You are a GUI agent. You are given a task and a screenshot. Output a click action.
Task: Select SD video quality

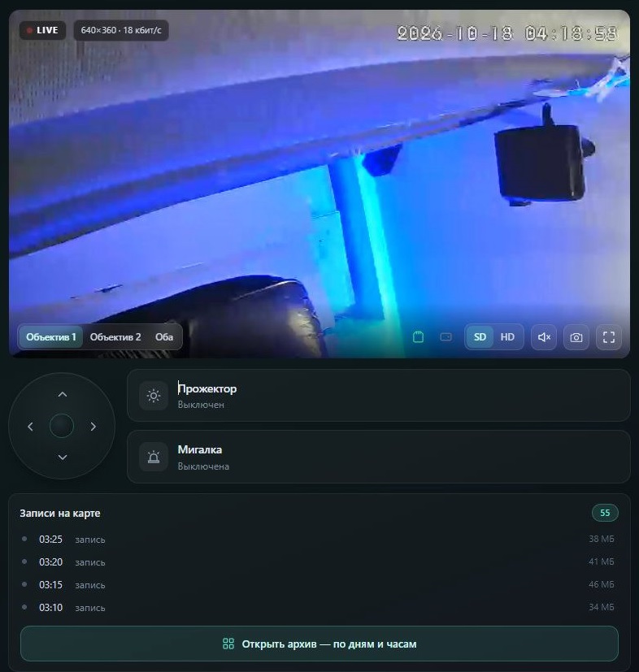[x=480, y=337]
